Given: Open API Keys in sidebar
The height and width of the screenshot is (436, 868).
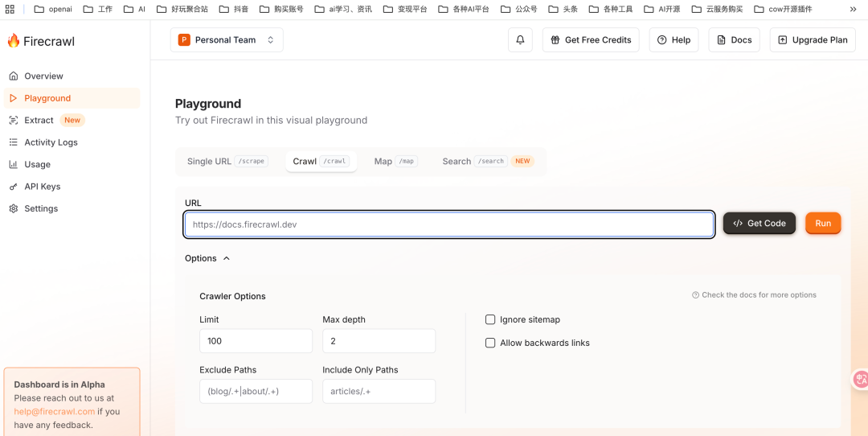Looking at the screenshot, I should pyautogui.click(x=72, y=187).
